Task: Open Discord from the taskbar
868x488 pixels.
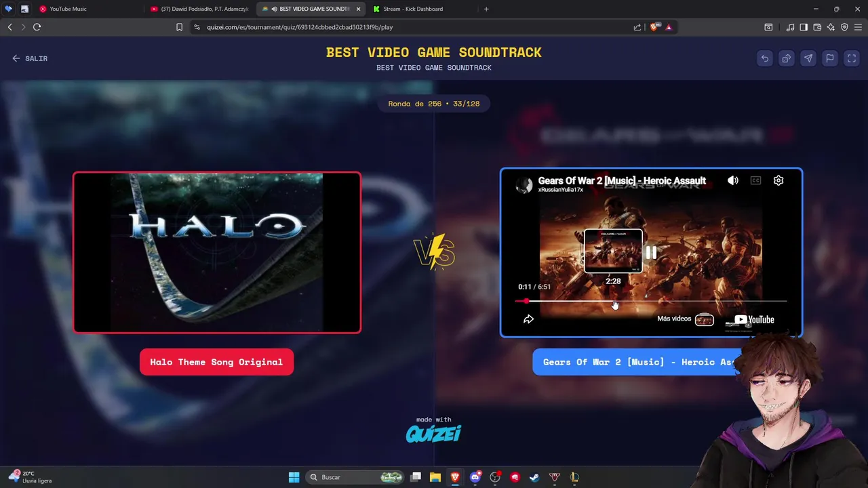Action: (x=475, y=477)
